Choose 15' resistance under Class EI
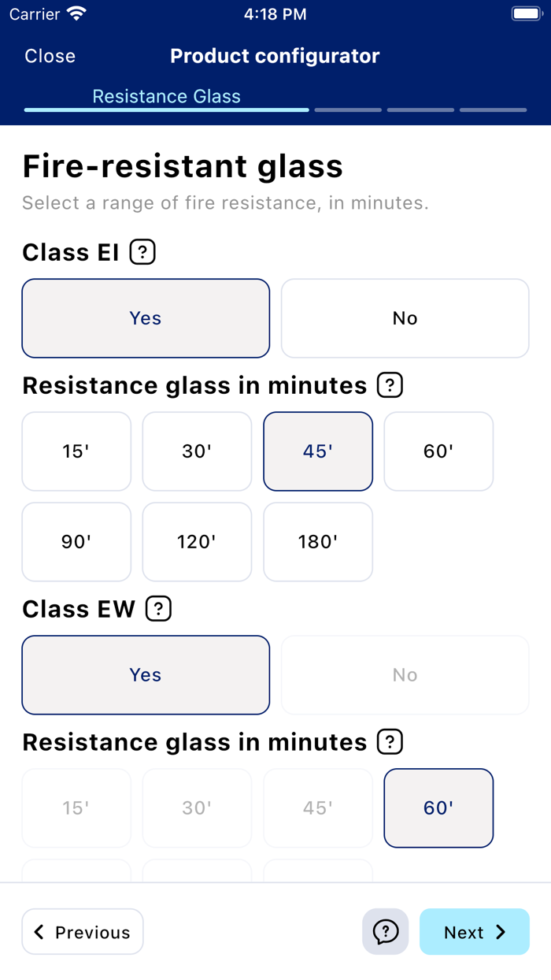551x980 pixels. click(x=76, y=451)
